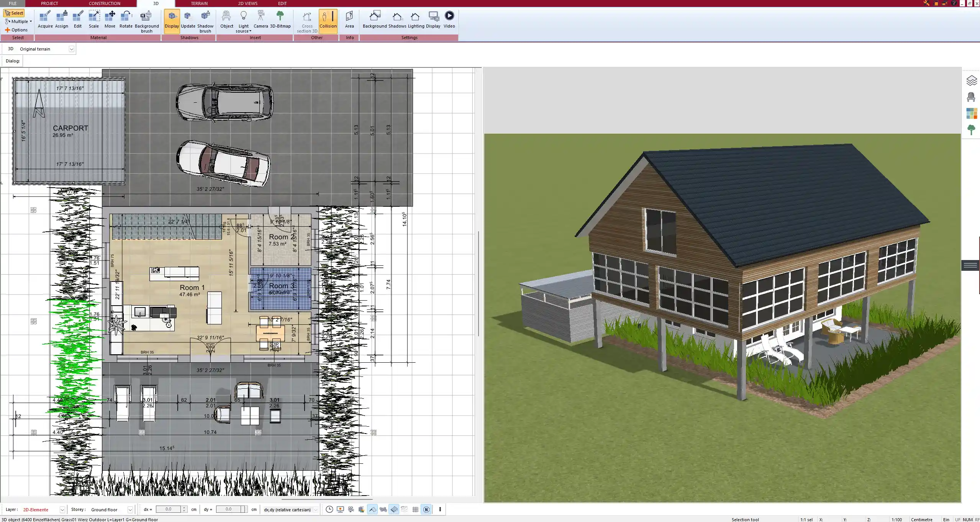This screenshot has height=522, width=980.
Task: Open the Storey selector showing Ground floor
Action: [x=130, y=509]
